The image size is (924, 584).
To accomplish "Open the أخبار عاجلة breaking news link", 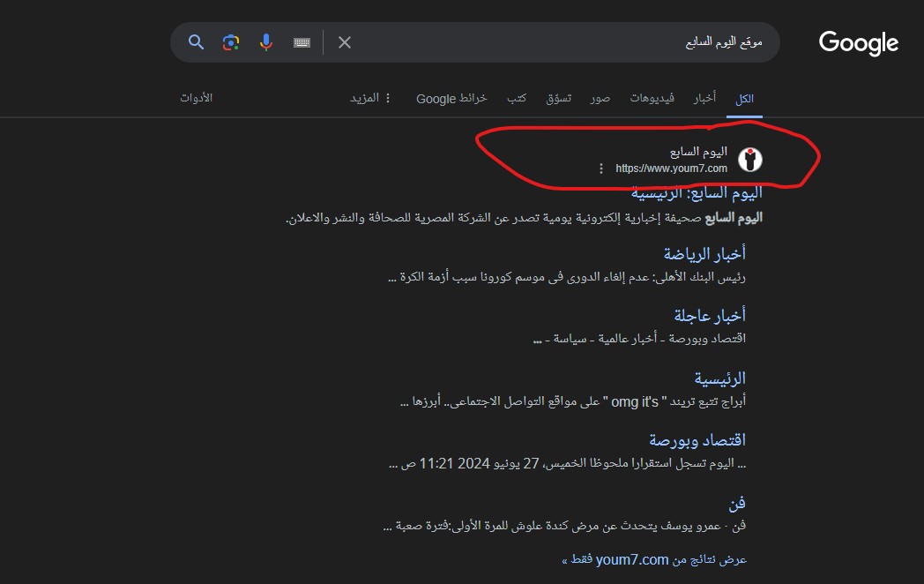I will (x=710, y=316).
